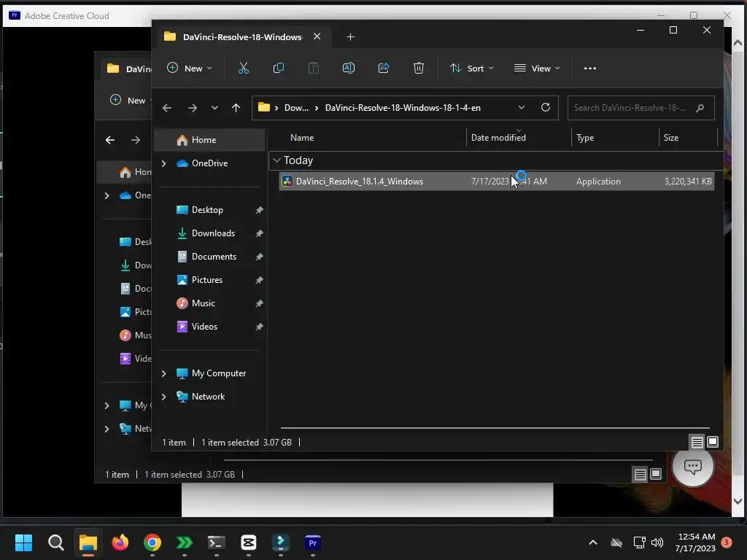Viewport: 747px width, 560px height.
Task: Click DaVinci-Resolve-18-Windows-18-1-4-en breadcrumb
Action: (403, 108)
